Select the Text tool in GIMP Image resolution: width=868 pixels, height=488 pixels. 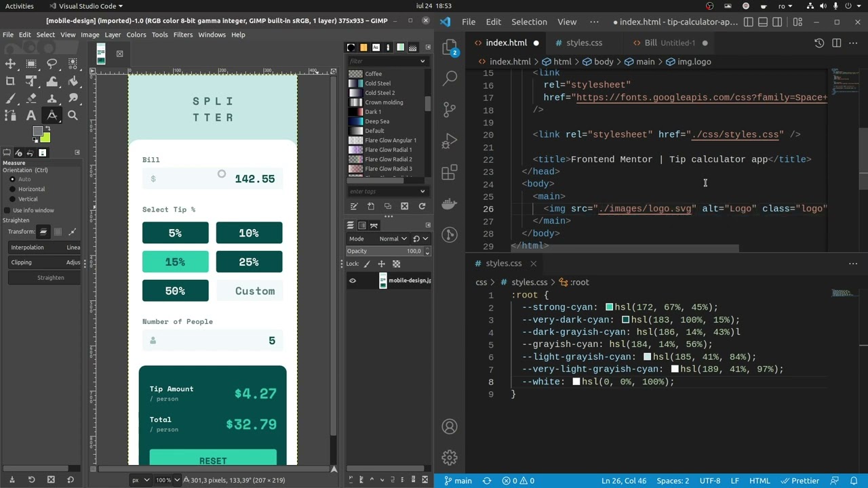31,115
